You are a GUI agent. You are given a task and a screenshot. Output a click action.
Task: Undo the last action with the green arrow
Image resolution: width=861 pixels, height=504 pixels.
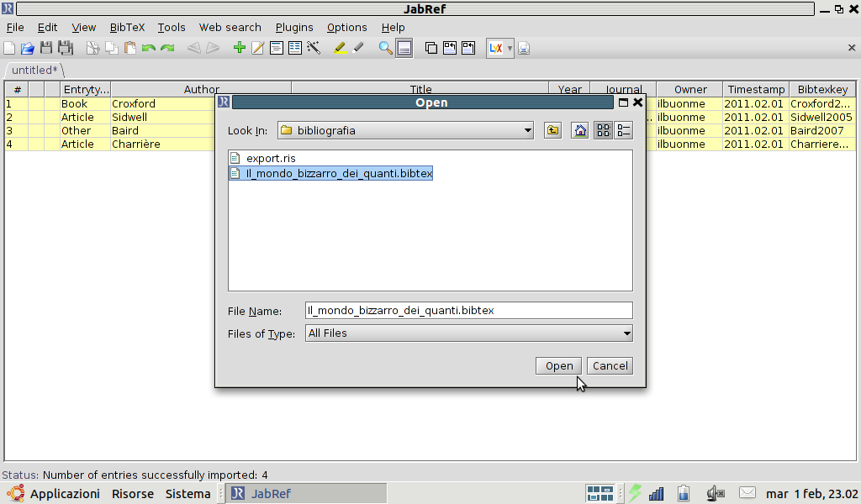point(148,48)
